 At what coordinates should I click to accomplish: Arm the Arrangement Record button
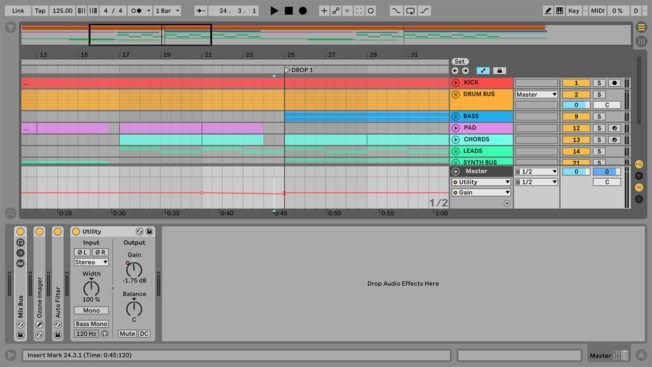pos(303,11)
